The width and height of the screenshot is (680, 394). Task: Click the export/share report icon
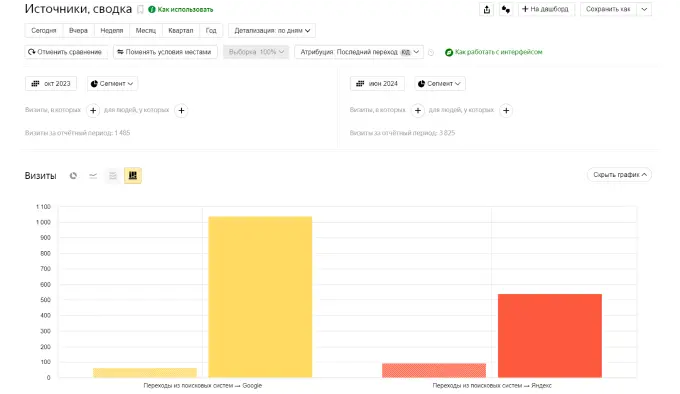[487, 10]
